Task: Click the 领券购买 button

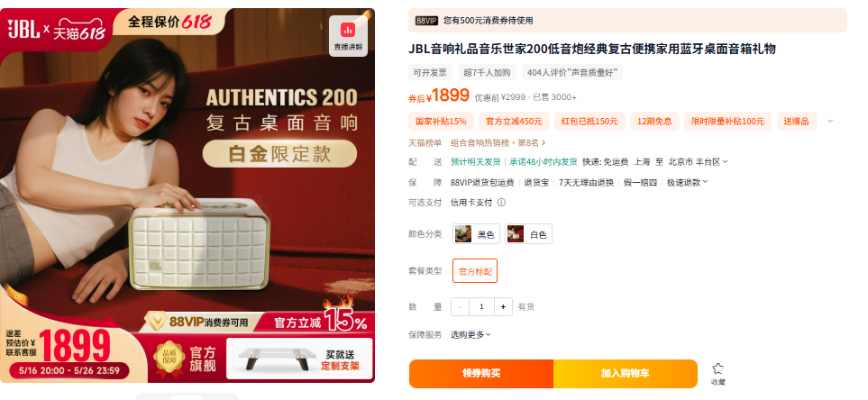Action: (x=481, y=374)
